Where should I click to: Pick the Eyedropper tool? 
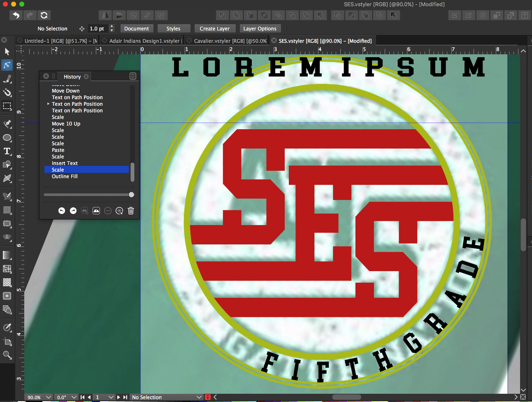[7, 328]
